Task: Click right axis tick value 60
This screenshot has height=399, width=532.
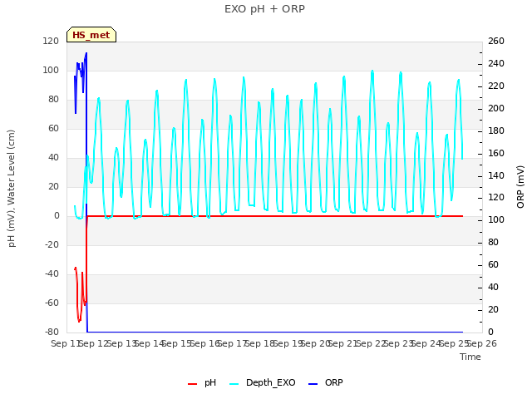Action: coord(493,264)
